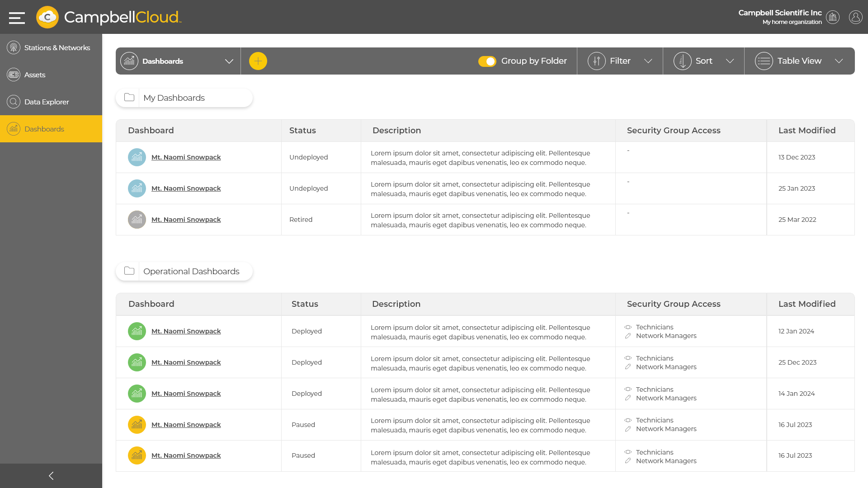
Task: Click Network Managers pencil icon on Paused row
Action: (x=628, y=429)
